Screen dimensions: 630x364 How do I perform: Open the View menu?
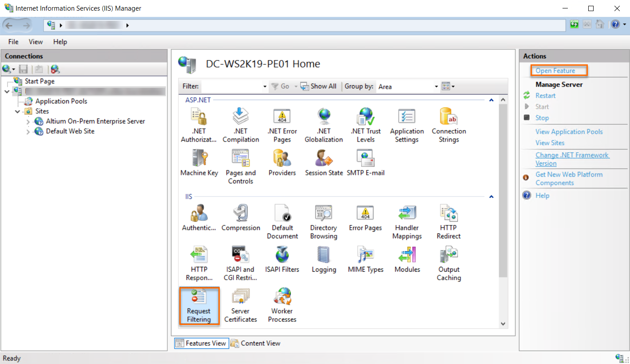pos(36,42)
